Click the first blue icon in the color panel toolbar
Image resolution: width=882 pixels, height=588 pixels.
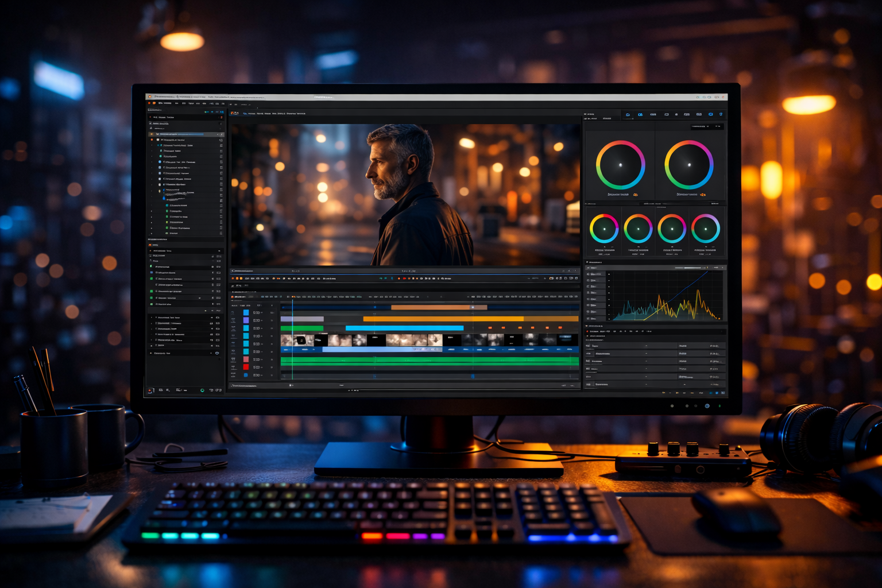628,115
